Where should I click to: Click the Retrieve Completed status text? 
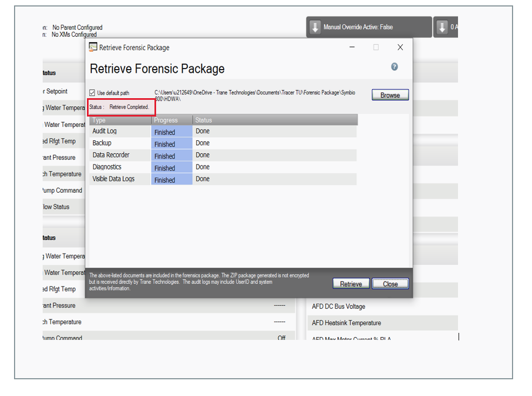point(129,107)
